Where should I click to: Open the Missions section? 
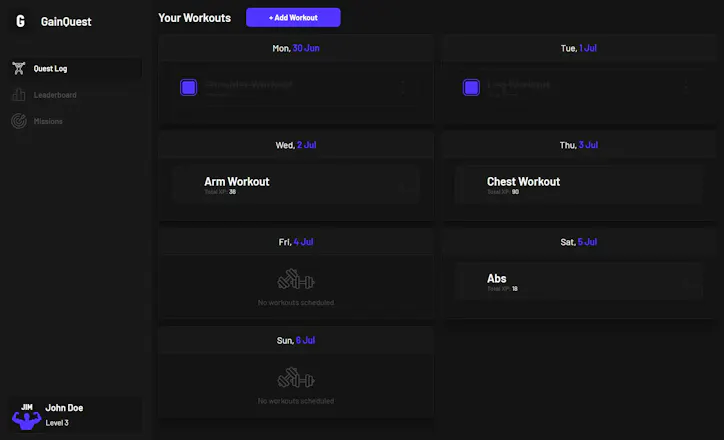tap(76, 121)
